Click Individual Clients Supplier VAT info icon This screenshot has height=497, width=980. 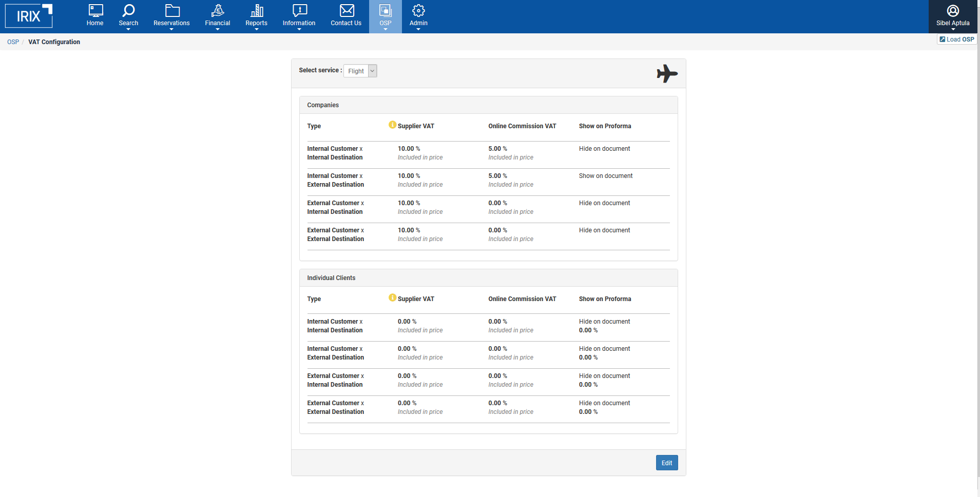tap(392, 297)
